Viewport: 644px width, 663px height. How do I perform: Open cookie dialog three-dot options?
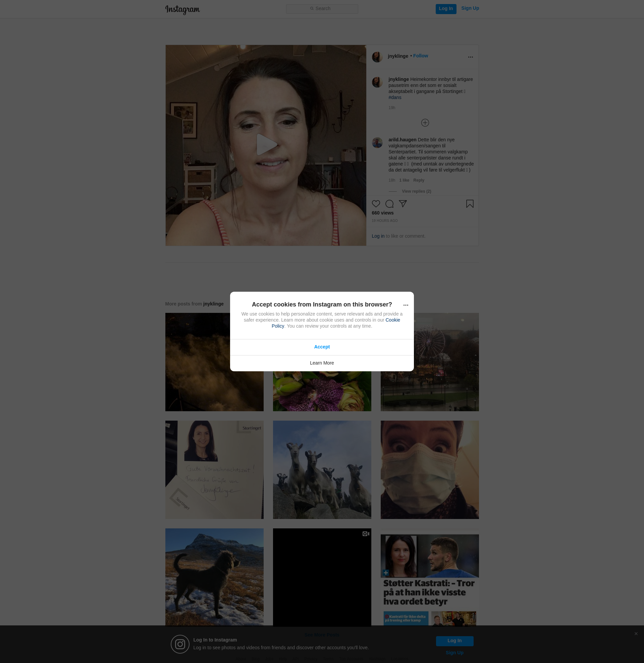pos(406,305)
